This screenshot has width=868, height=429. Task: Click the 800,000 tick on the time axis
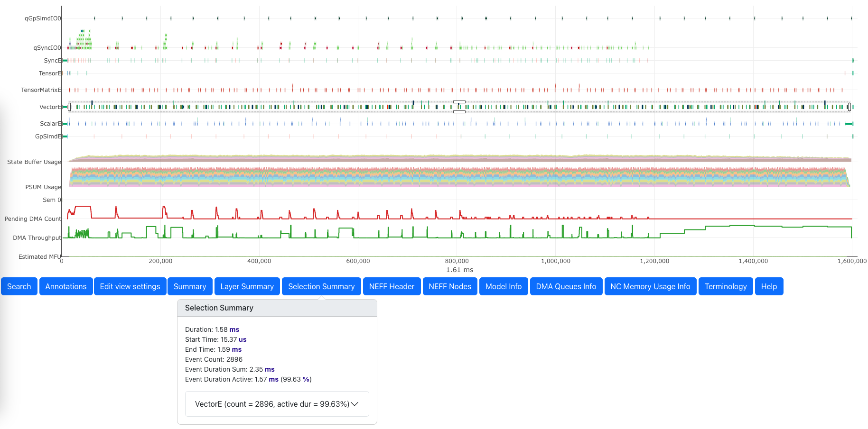click(x=457, y=261)
